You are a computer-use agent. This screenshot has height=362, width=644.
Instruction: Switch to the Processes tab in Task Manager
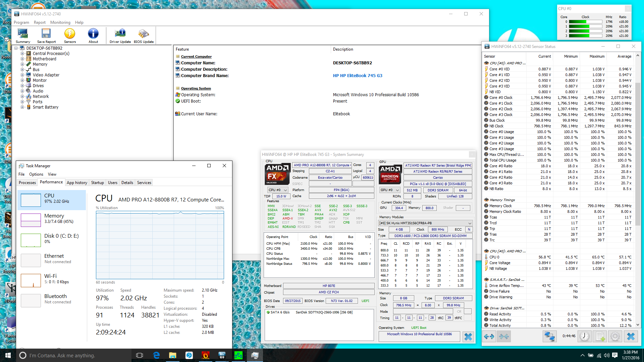click(x=27, y=183)
